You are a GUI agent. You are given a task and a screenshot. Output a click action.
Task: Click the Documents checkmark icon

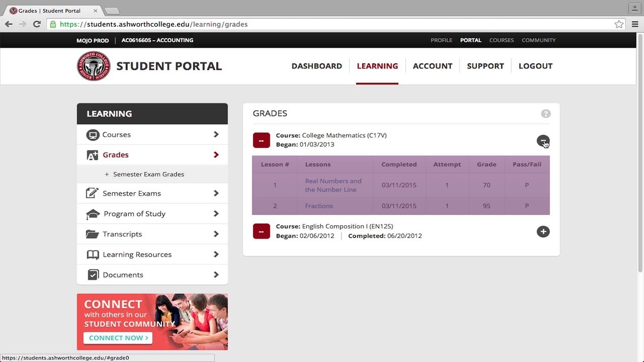point(93,275)
